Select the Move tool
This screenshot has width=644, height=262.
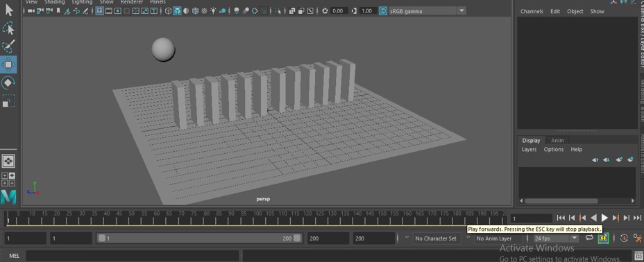8,64
